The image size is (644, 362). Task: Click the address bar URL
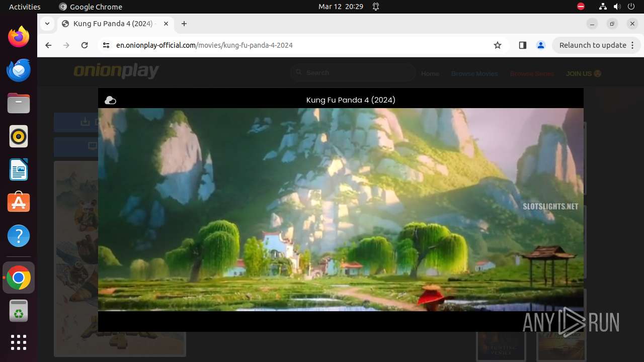pyautogui.click(x=204, y=45)
